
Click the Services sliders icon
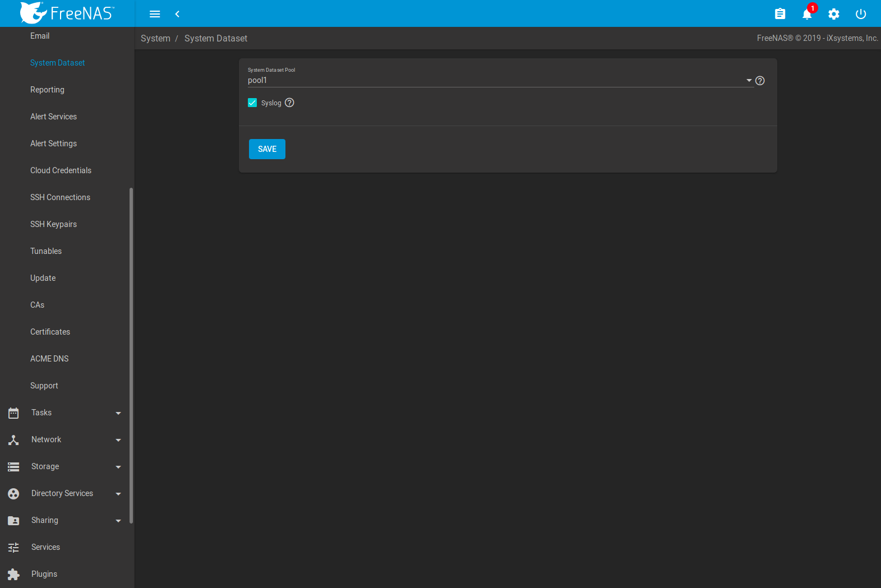[13, 548]
